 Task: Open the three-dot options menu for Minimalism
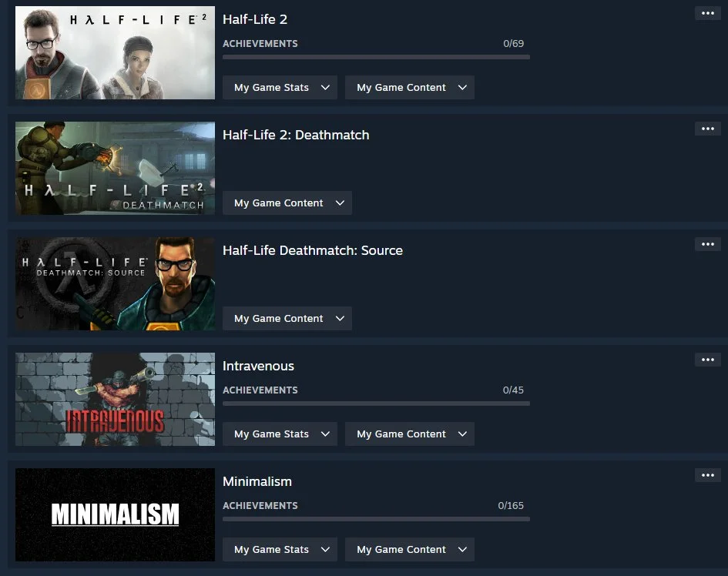(707, 475)
